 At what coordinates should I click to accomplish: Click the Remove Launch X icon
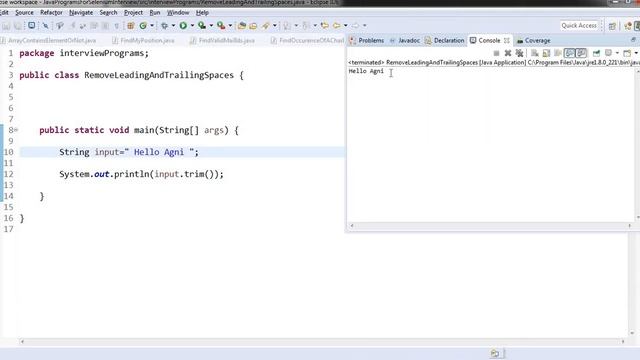point(508,53)
